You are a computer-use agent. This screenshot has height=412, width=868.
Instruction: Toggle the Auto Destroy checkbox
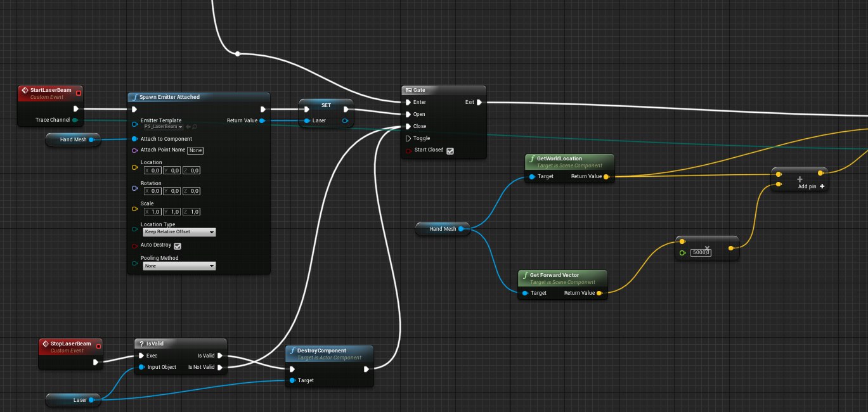pyautogui.click(x=178, y=246)
